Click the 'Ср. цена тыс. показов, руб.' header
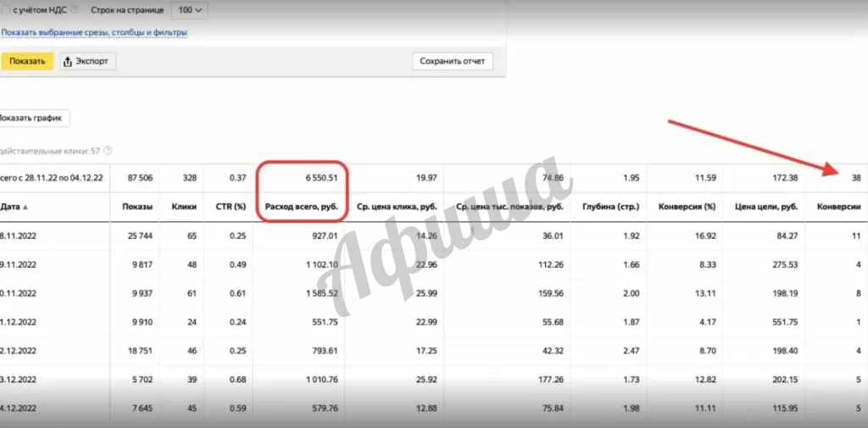Viewport: 868px width, 428px height. (509, 207)
